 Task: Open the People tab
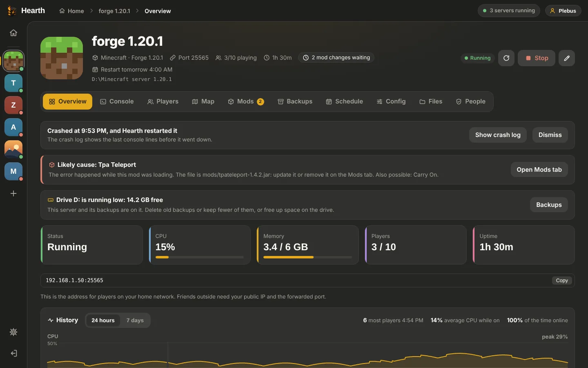pos(471,101)
